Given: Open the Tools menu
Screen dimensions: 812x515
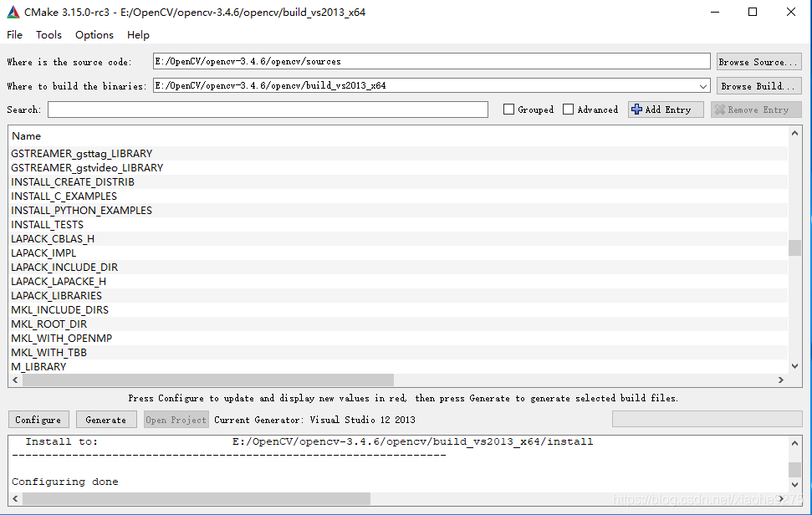Looking at the screenshot, I should click(49, 34).
